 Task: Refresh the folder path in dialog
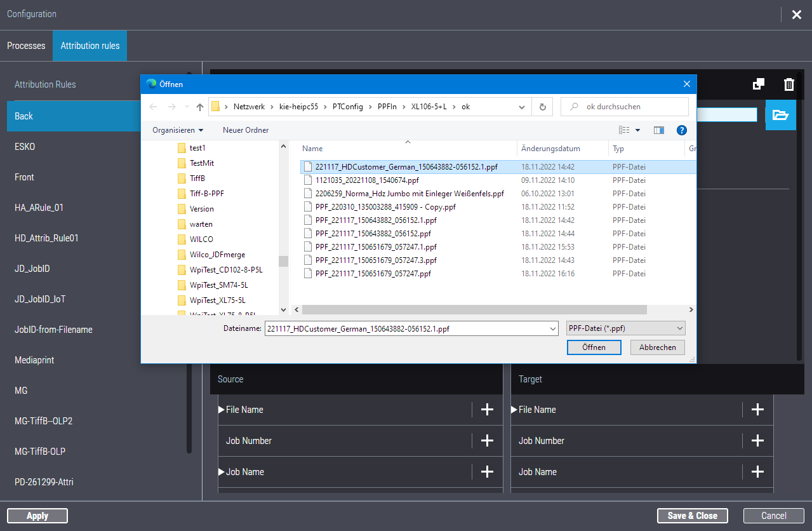[542, 107]
